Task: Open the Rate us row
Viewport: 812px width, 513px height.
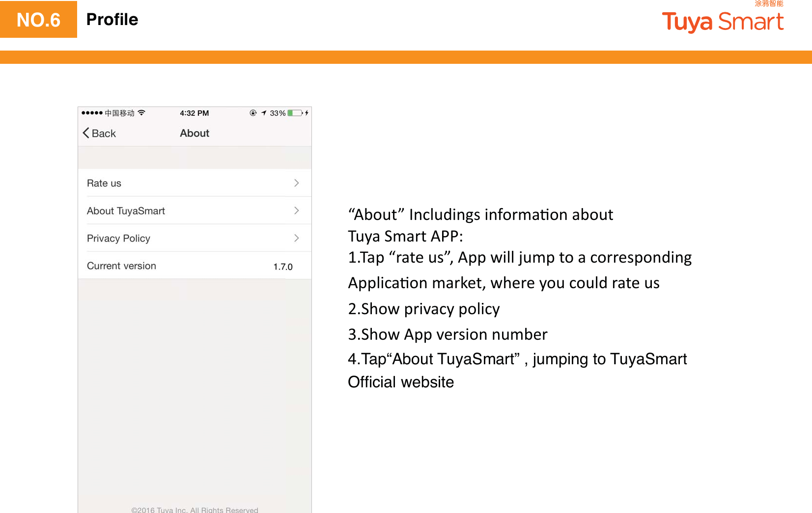Action: click(x=195, y=183)
